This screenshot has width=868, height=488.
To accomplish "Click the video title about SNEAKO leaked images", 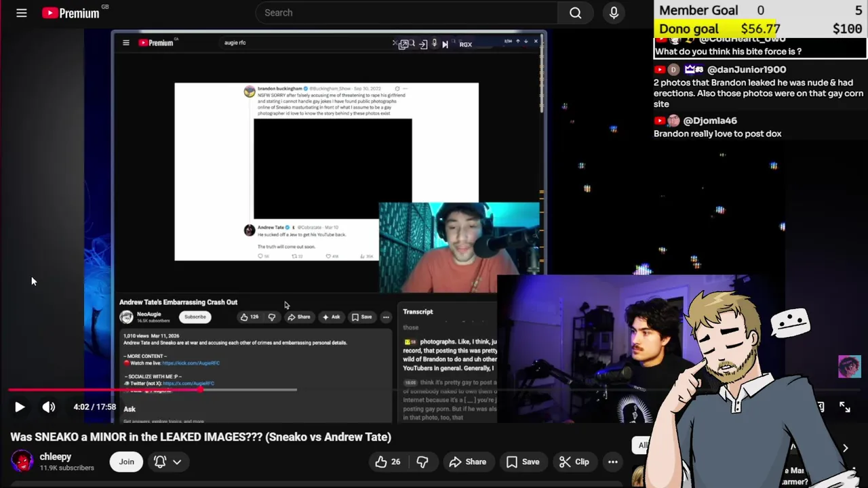I will pos(201,437).
